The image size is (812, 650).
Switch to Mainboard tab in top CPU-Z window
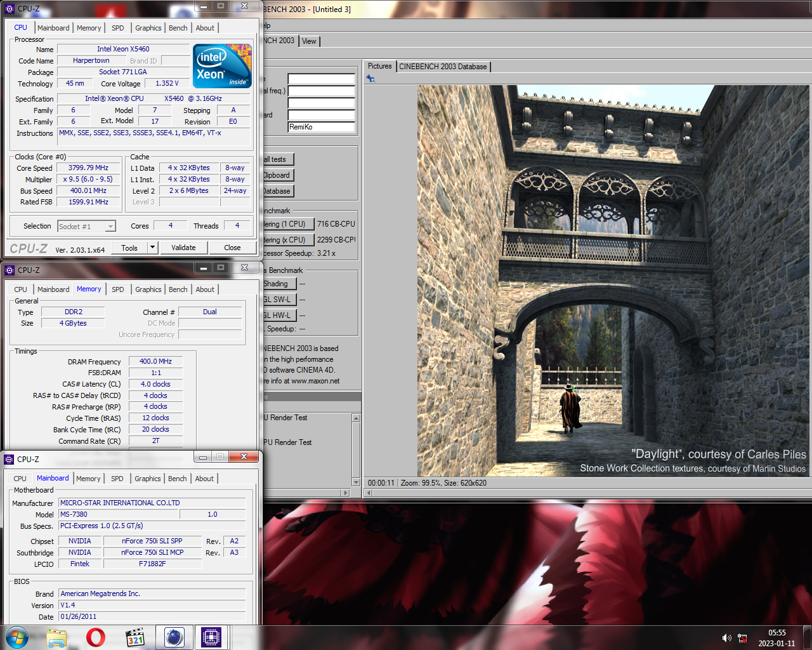53,28
